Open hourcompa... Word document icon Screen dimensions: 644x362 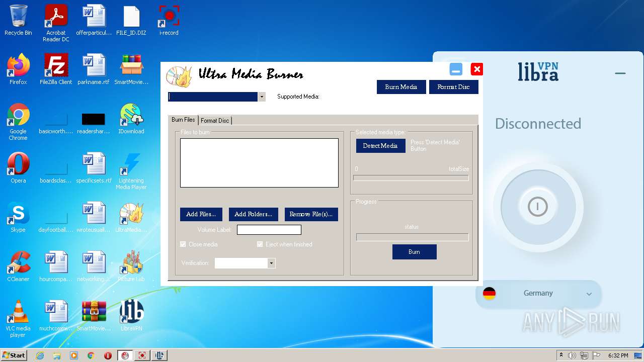[56, 266]
